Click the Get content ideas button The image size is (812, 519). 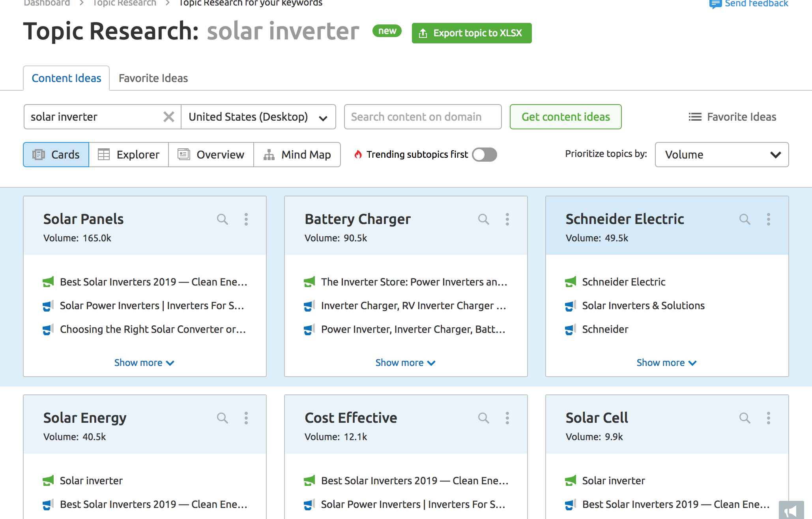565,117
